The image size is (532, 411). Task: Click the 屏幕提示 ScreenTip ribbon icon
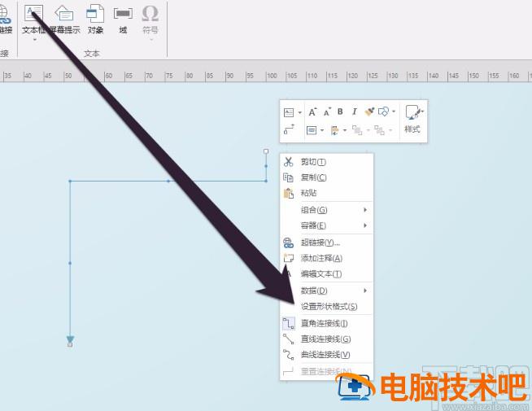64,20
